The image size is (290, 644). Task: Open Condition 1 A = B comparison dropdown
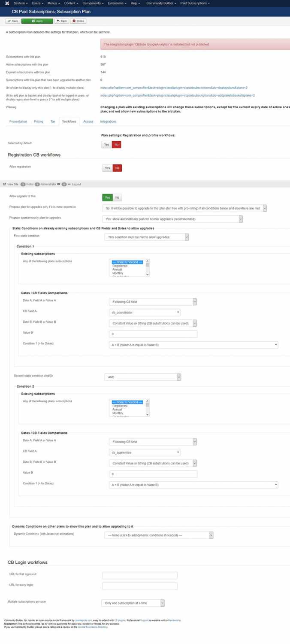[193, 345]
